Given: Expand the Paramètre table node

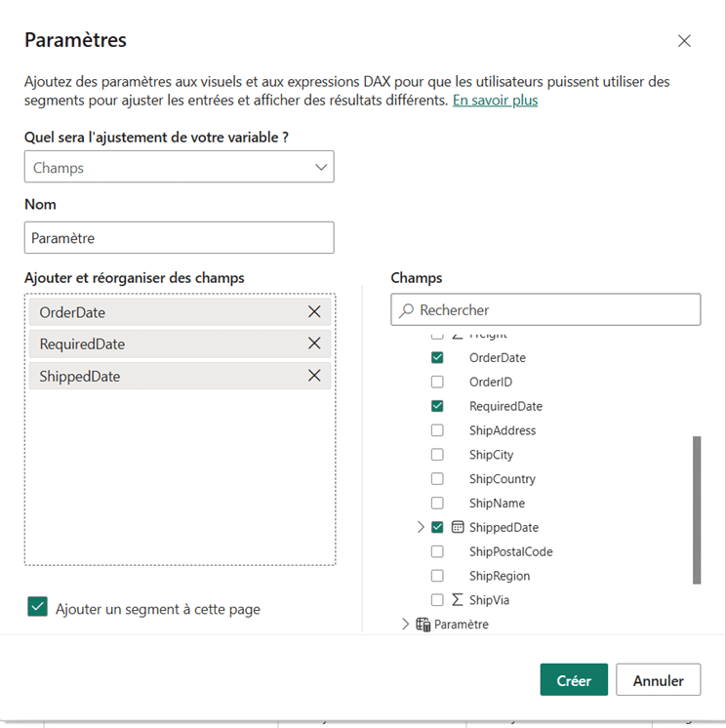Looking at the screenshot, I should coord(405,625).
